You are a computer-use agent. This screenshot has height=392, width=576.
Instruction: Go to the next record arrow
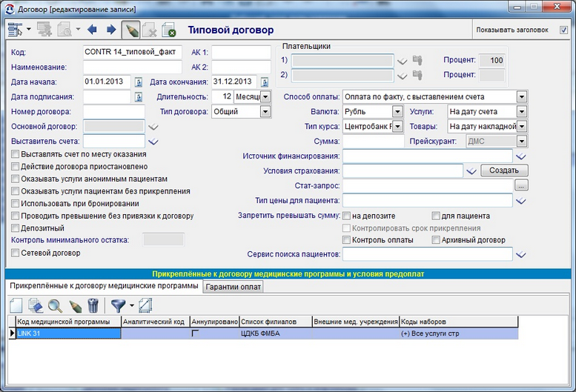point(111,30)
